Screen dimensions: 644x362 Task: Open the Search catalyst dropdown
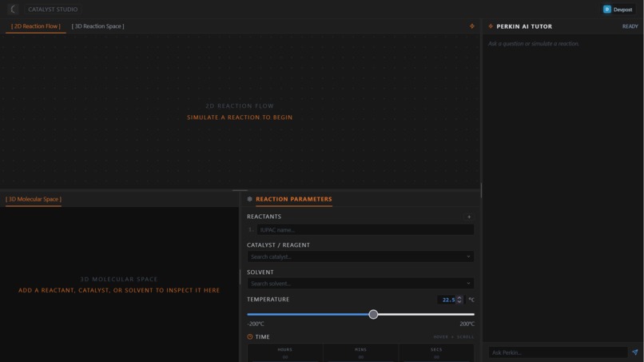360,257
